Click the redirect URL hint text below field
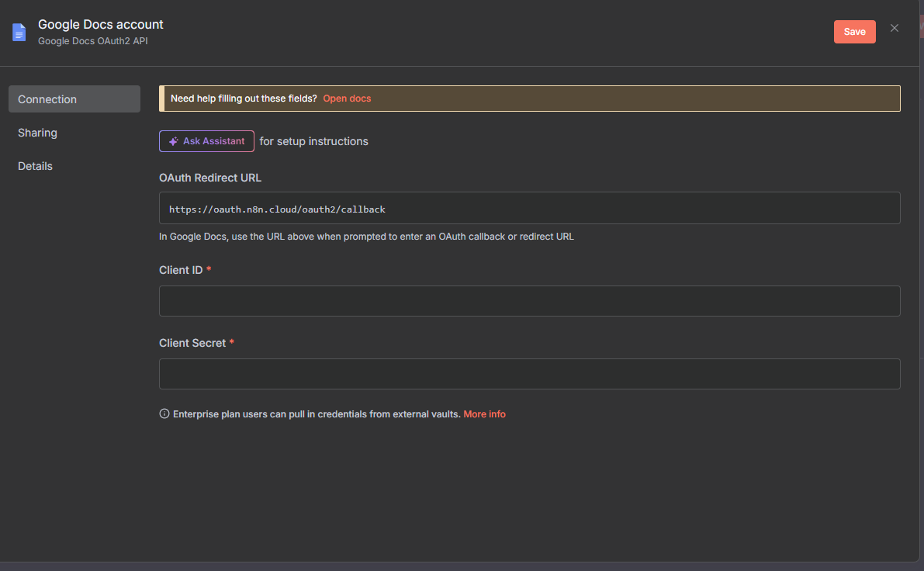The height and width of the screenshot is (571, 924). click(366, 237)
